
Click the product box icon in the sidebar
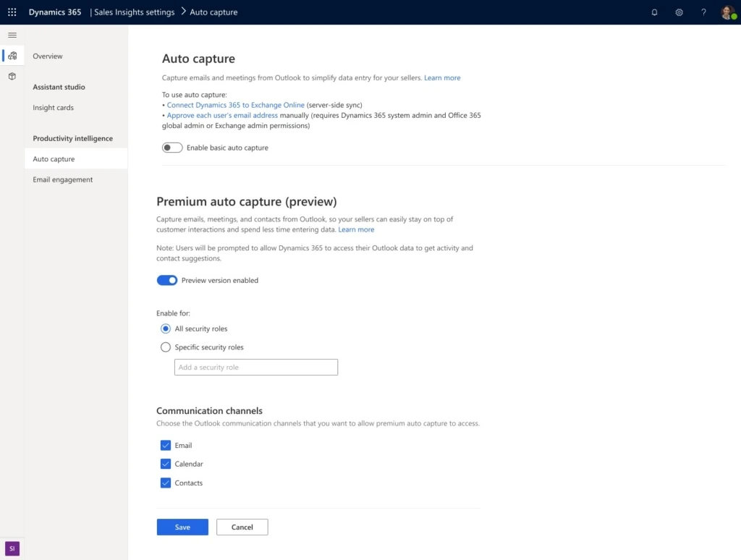pyautogui.click(x=12, y=76)
